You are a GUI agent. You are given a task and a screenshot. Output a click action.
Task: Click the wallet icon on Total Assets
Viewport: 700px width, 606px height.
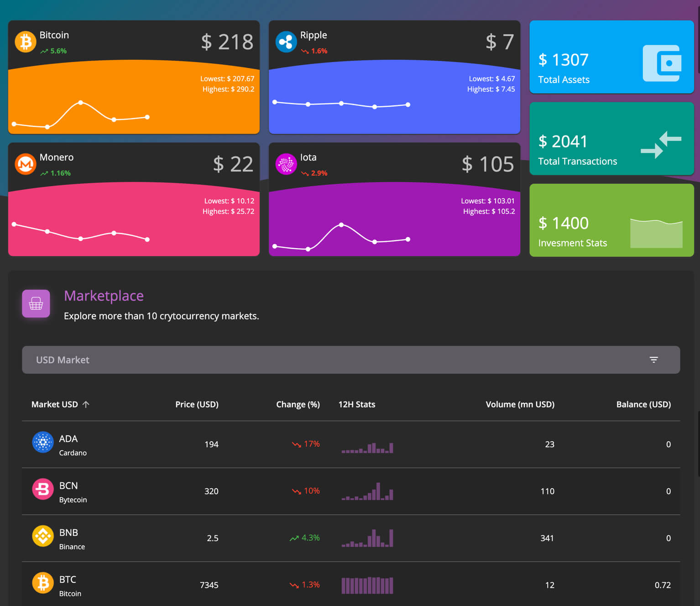click(662, 63)
